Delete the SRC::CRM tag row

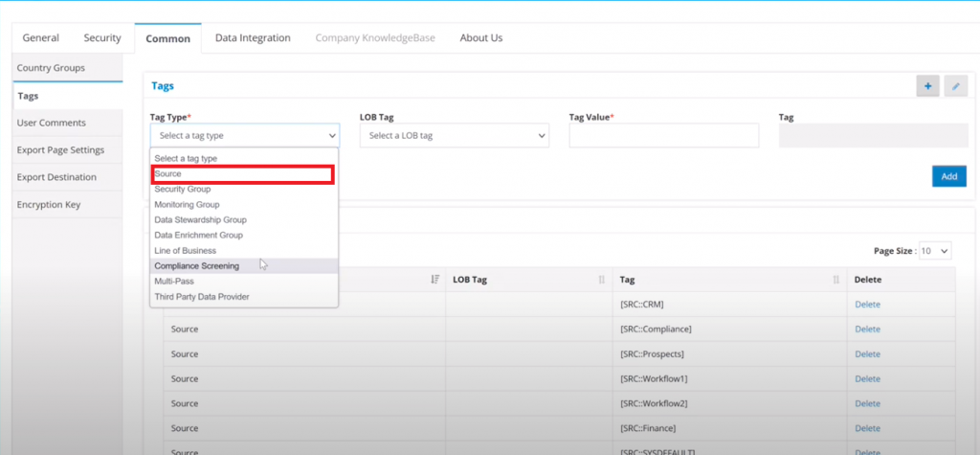867,305
